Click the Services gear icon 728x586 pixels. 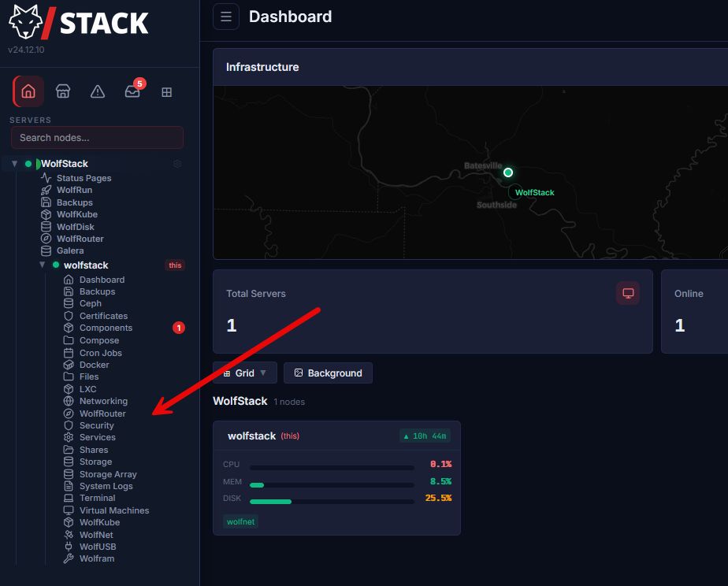coord(69,437)
